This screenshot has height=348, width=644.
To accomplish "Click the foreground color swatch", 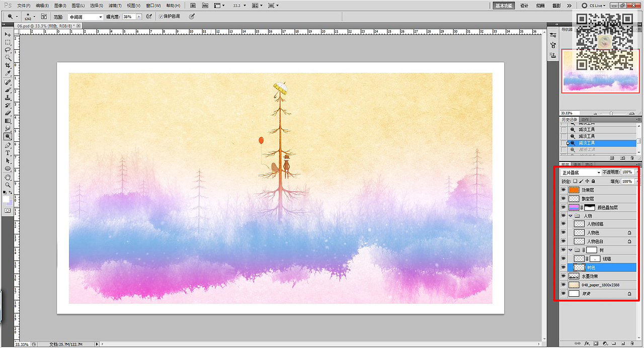I will pyautogui.click(x=6, y=199).
